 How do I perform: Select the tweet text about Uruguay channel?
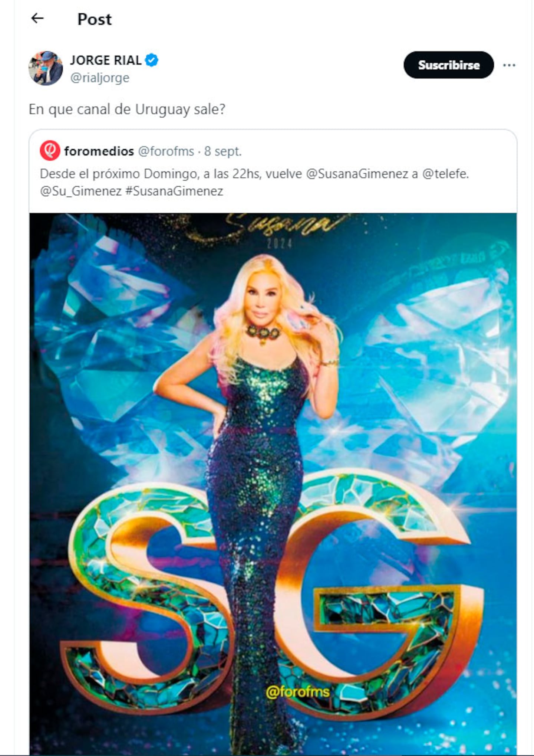(127, 109)
